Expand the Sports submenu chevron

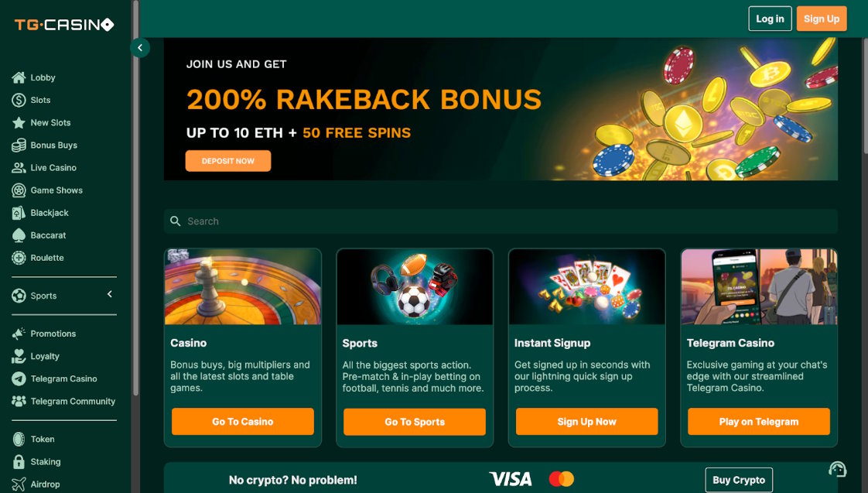click(110, 294)
